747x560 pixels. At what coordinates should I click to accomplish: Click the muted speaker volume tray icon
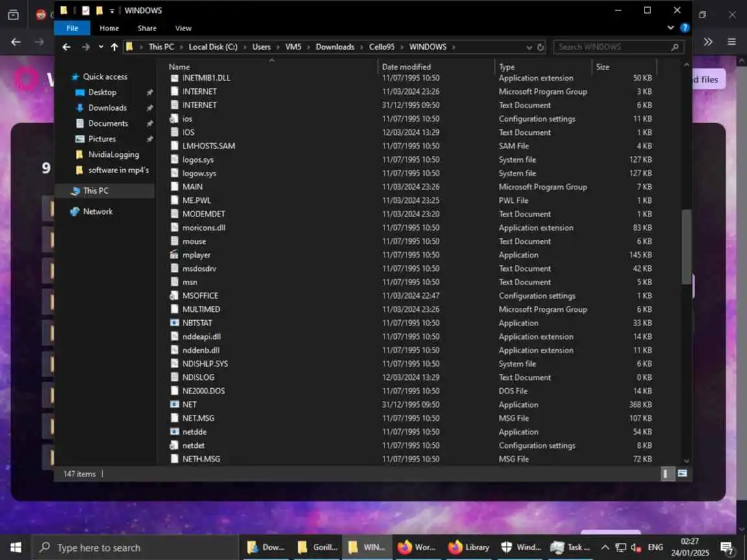click(x=635, y=548)
